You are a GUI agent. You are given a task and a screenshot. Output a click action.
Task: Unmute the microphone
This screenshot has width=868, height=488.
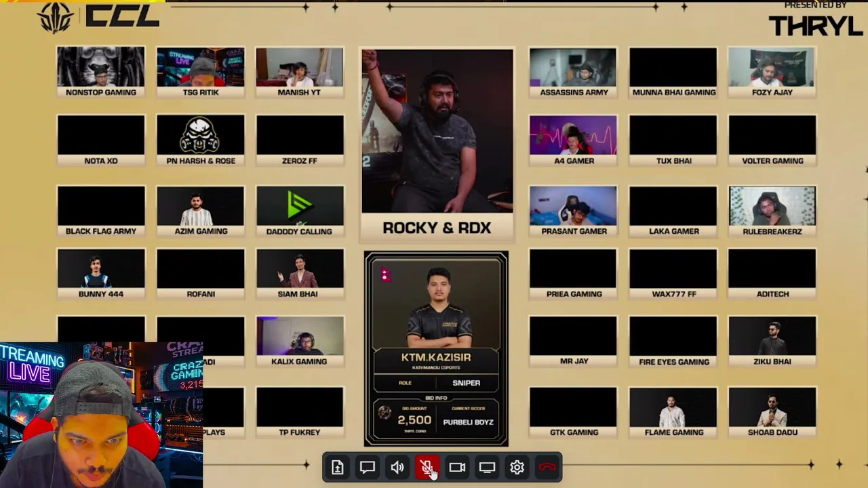tap(427, 468)
